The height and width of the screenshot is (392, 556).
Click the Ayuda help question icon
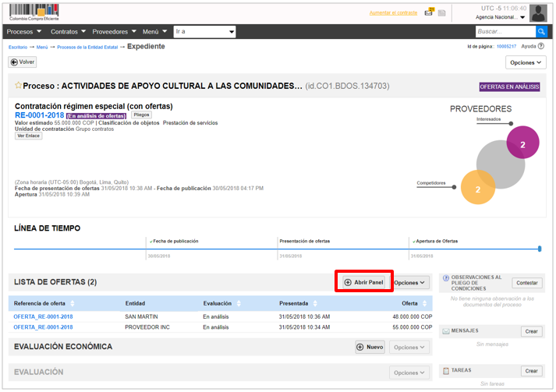click(x=540, y=46)
